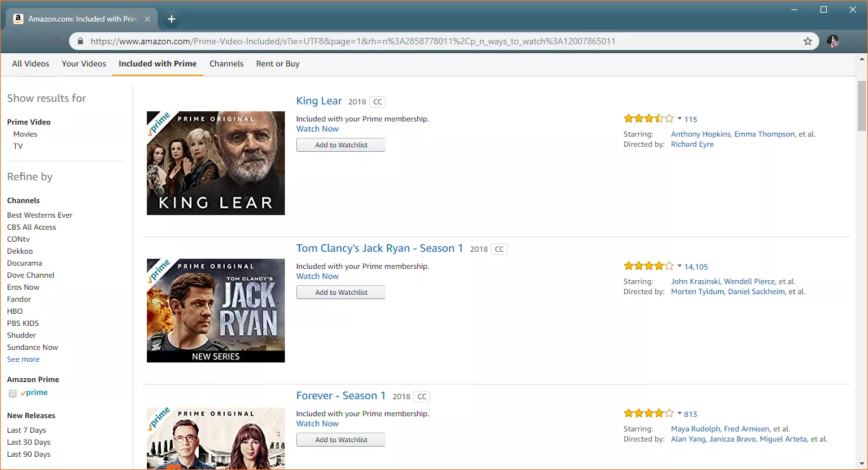Add Forever Season 1 to Watchlist

341,440
